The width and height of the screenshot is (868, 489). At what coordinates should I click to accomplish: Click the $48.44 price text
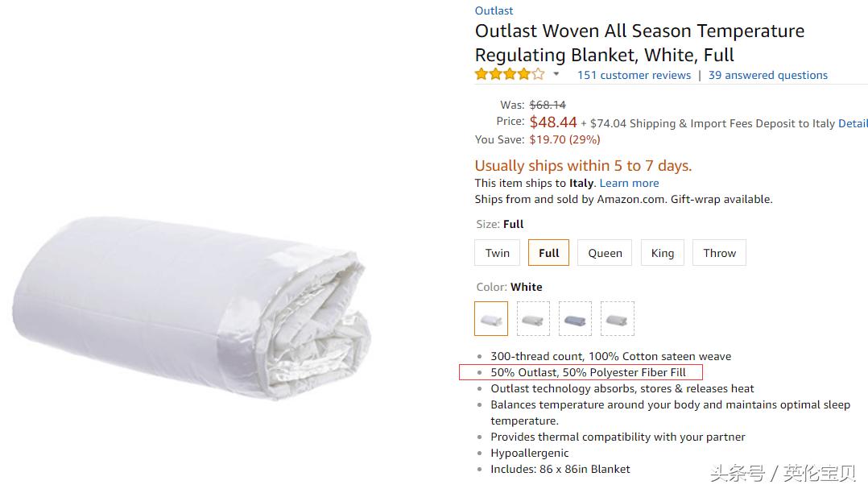tap(553, 122)
